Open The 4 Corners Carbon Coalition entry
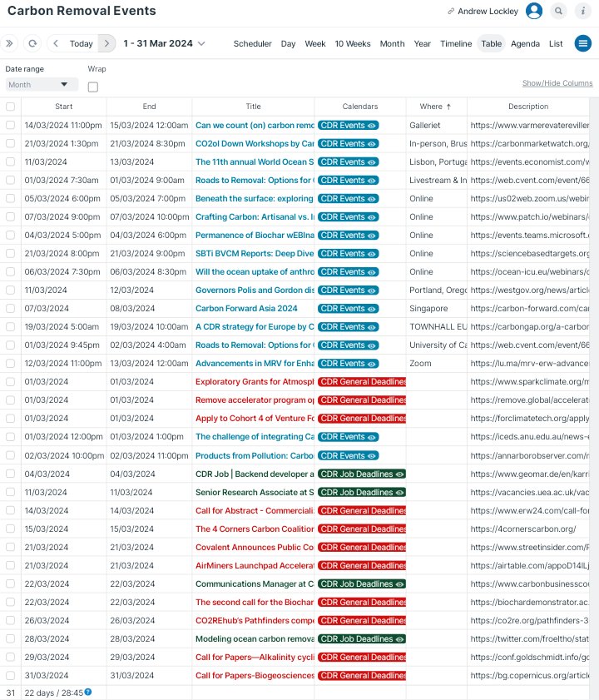 coord(255,529)
